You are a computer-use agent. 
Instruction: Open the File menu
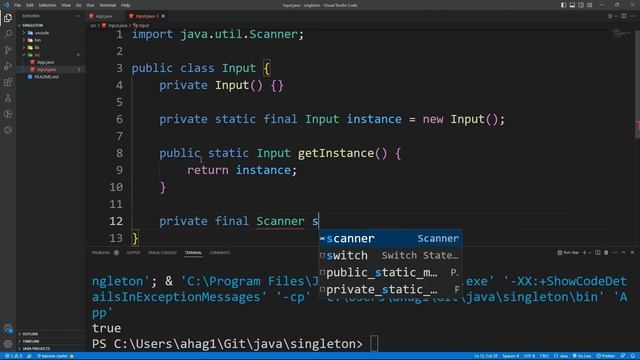tap(18, 5)
